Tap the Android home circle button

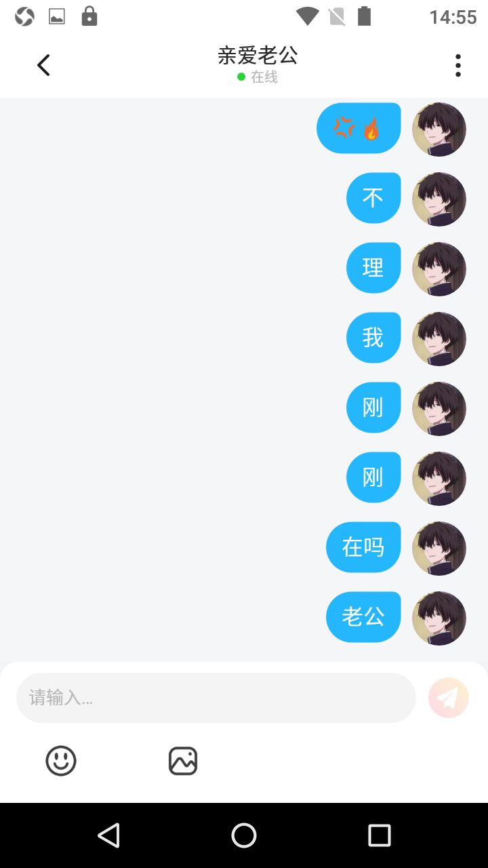pos(244,835)
